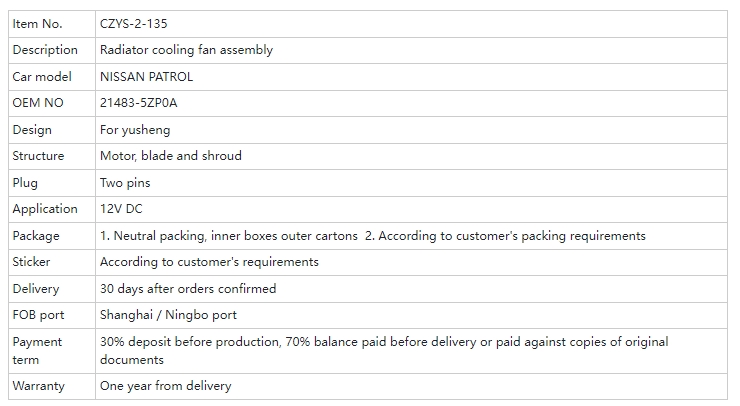Click the 'For yusheng' design cell

pos(135,130)
